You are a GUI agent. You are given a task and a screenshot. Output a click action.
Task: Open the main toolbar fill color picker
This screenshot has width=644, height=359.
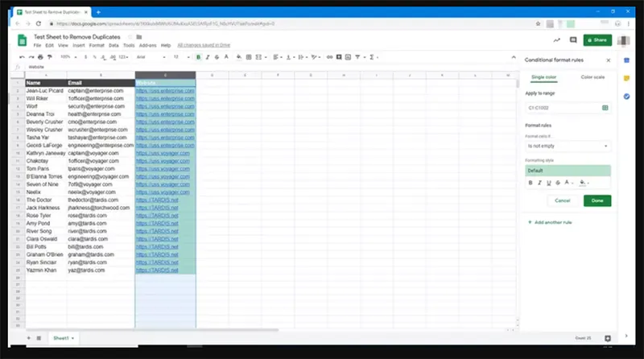tap(238, 57)
